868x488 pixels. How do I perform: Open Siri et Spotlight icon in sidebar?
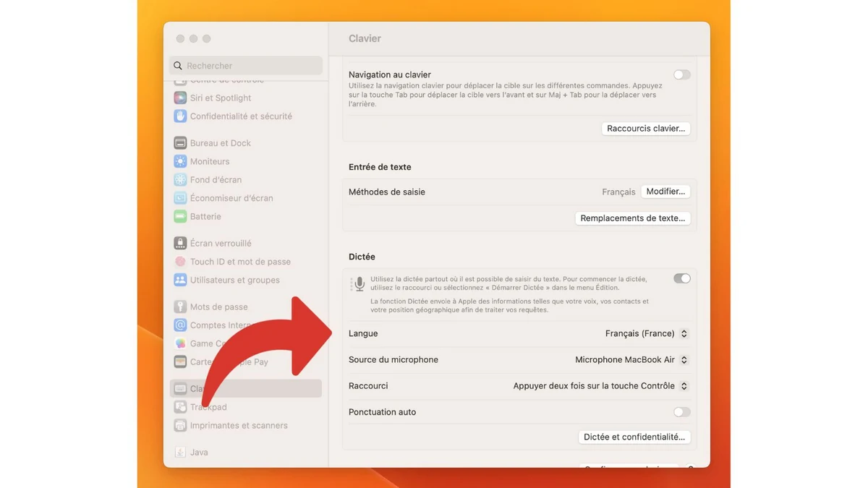(x=180, y=98)
